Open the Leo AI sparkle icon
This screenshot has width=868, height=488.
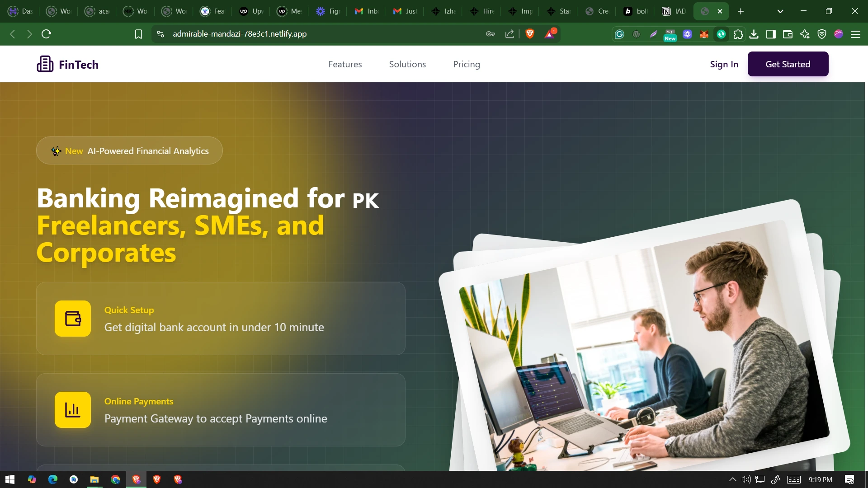(805, 34)
